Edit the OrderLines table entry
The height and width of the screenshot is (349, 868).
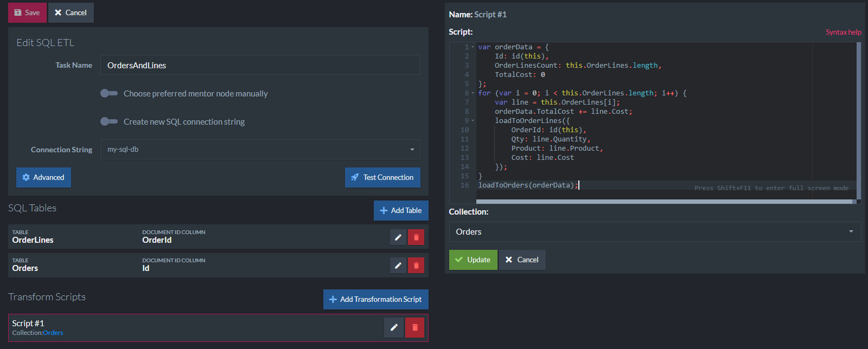coord(398,237)
